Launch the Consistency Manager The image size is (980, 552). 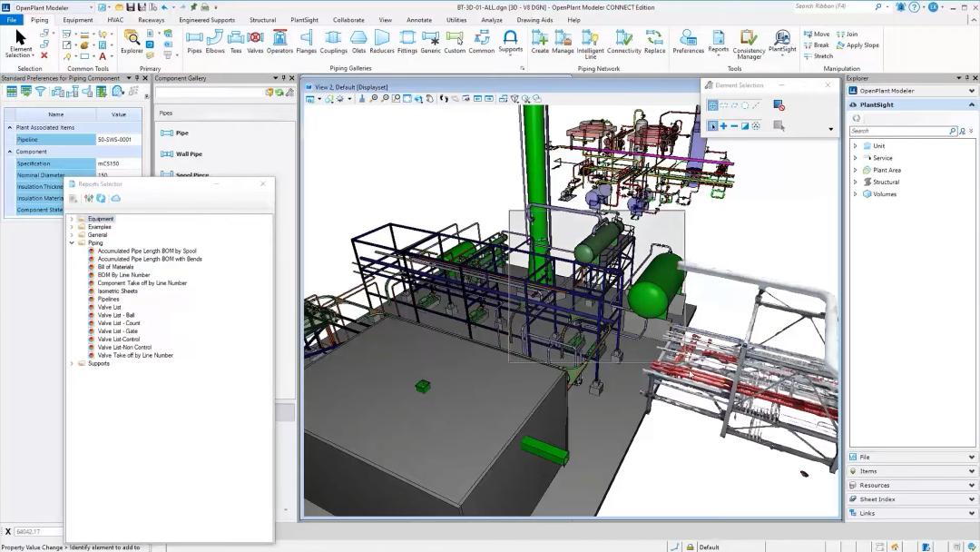coord(749,44)
